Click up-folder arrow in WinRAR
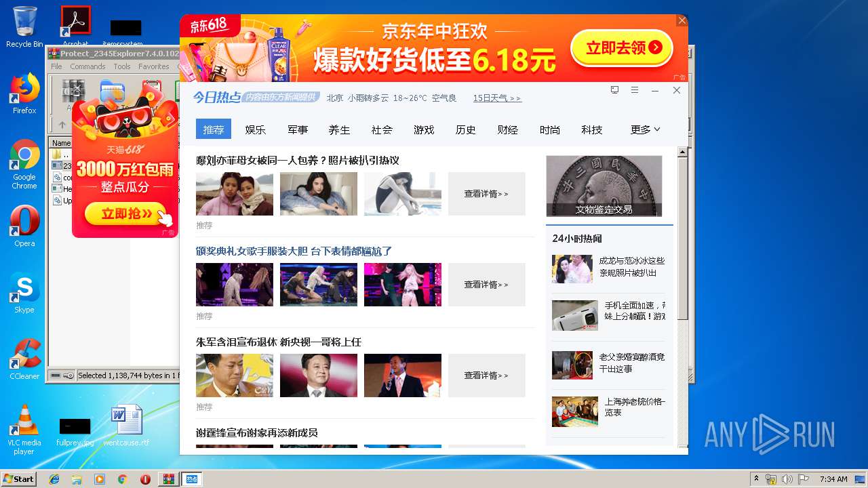The image size is (868, 488). click(62, 125)
